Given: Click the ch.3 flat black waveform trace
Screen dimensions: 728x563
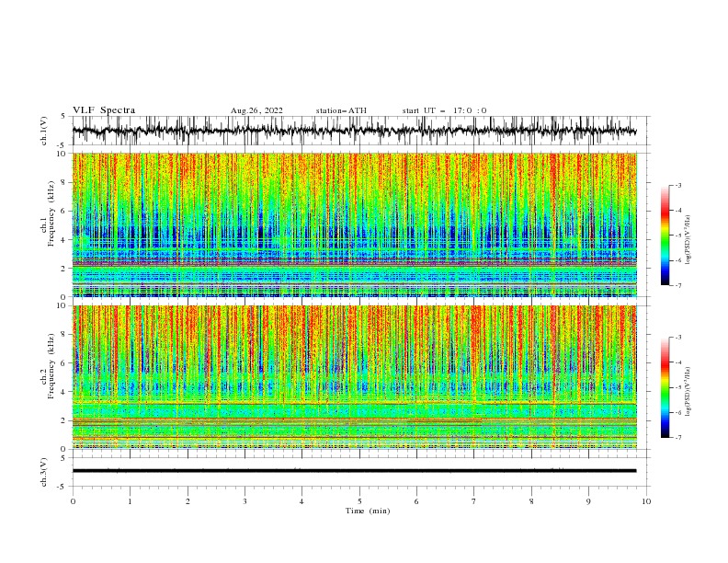Looking at the screenshot, I should coord(355,471).
